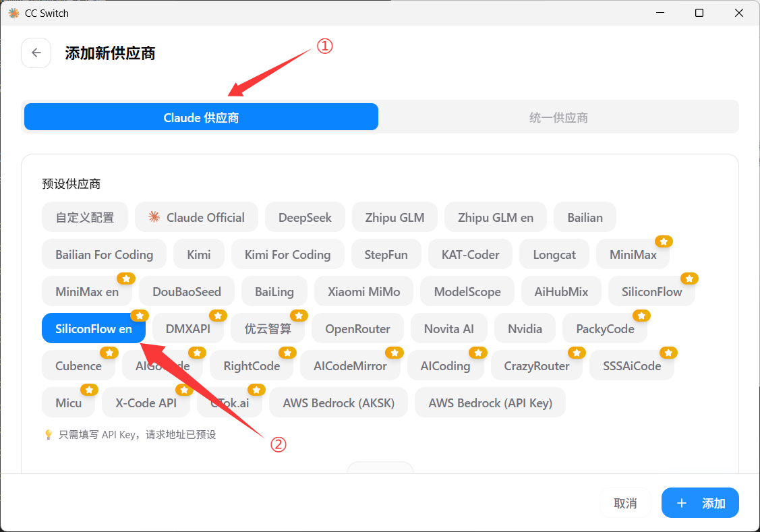
Task: Click the star badge on SSSAiCode
Action: 668,353
